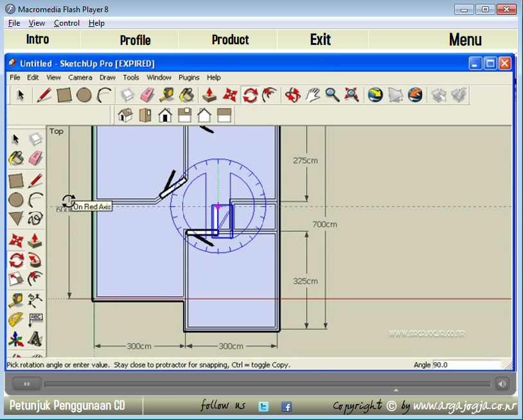The image size is (523, 420).
Task: Pick the Scale tool in the left palette
Action: point(16,279)
